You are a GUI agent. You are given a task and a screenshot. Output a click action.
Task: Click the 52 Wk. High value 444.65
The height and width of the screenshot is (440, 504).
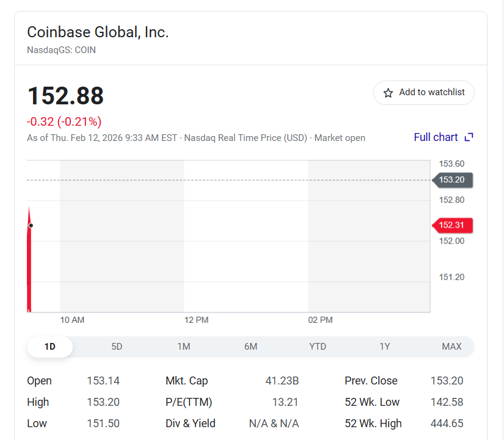[447, 424]
